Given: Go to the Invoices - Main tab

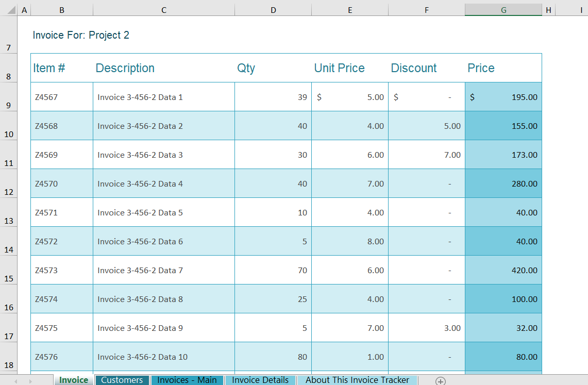Looking at the screenshot, I should pyautogui.click(x=187, y=380).
